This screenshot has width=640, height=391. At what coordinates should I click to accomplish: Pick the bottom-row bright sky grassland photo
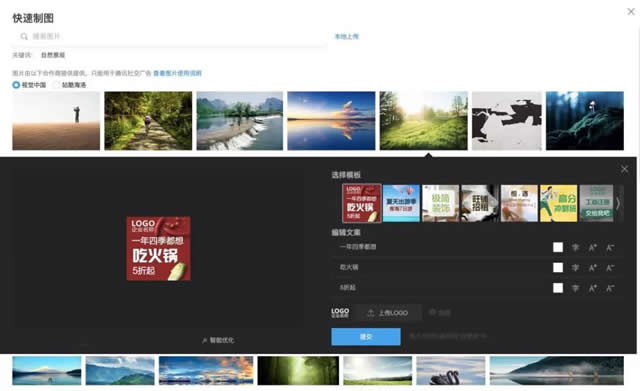(378, 371)
